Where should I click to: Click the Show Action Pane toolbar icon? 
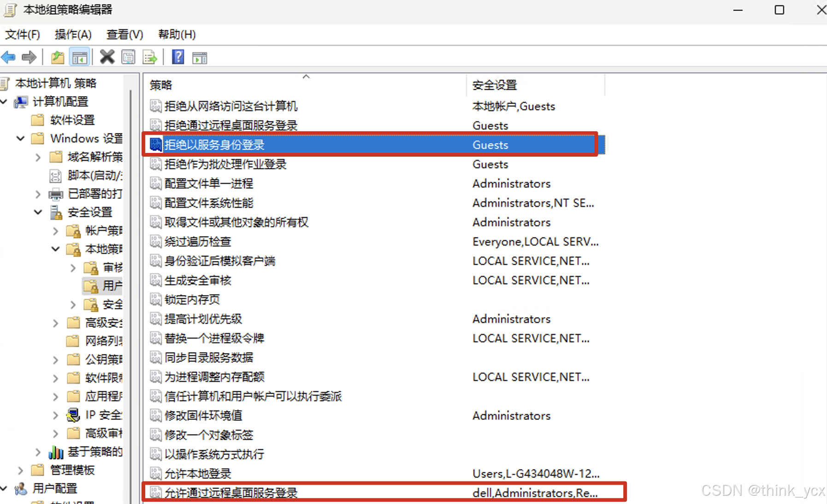click(199, 57)
